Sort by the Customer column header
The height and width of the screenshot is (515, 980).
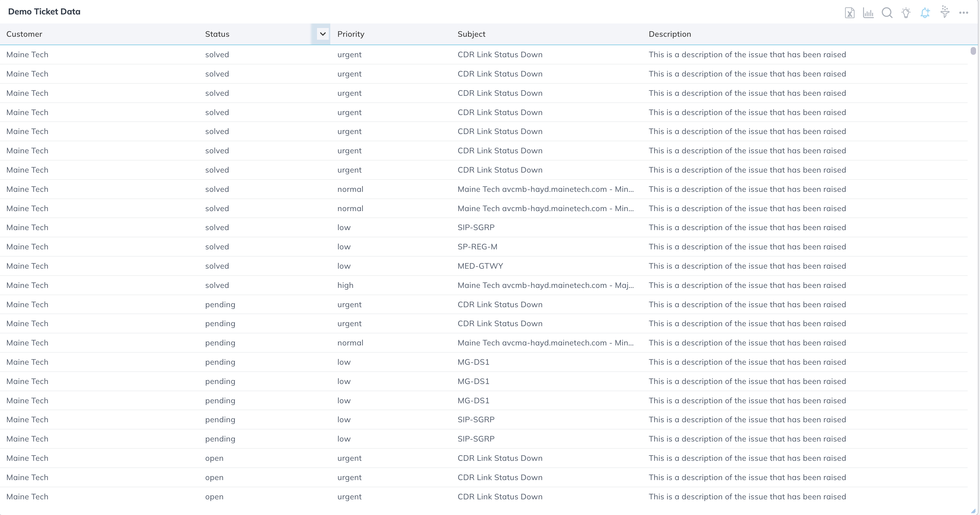[x=24, y=34]
